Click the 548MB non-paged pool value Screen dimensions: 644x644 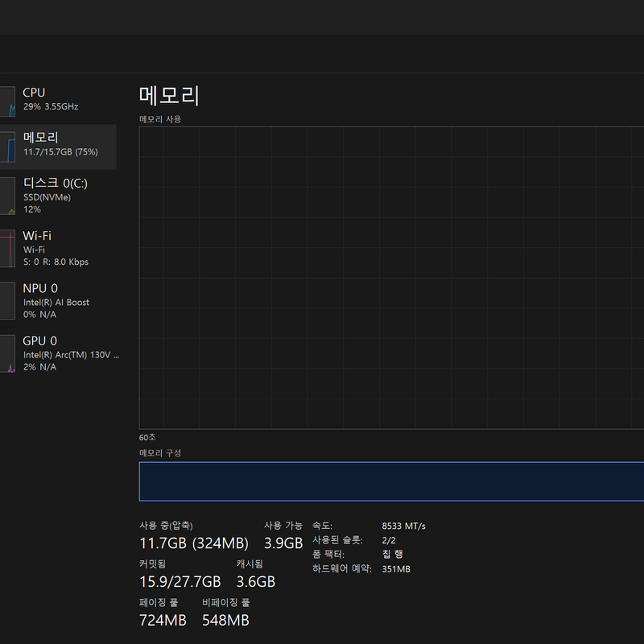tap(226, 621)
